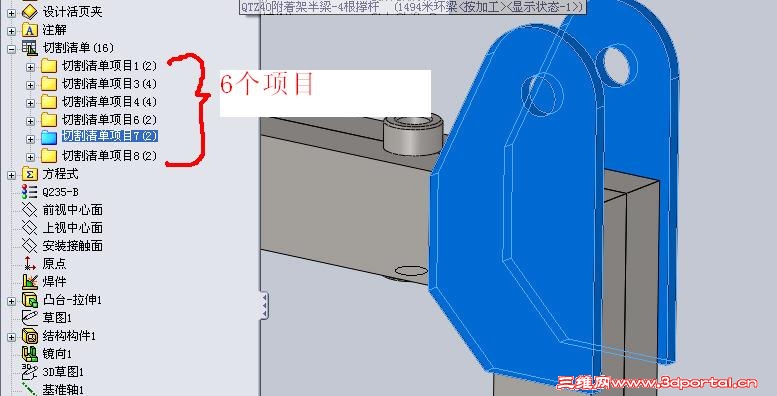Click the gray cylindrical bushing on the beam
Viewport: 777px width, 396px height.
point(413,134)
